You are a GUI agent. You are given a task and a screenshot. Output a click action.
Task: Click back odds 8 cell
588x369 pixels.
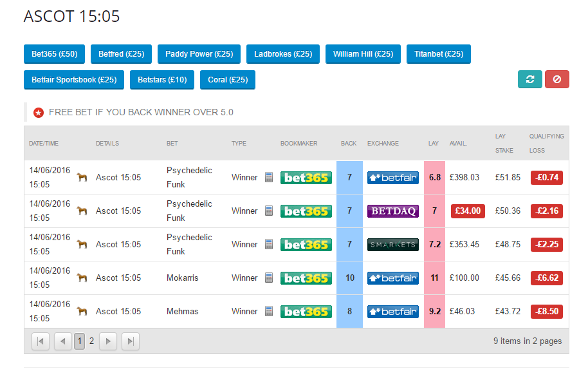coord(349,311)
